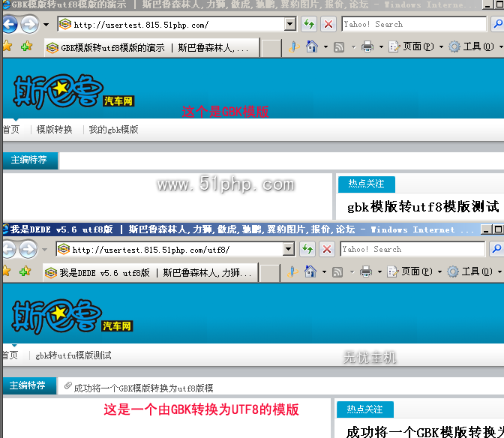Click the gbk转utfu模版测试 navigation link
This screenshot has height=438, width=504.
[x=73, y=355]
